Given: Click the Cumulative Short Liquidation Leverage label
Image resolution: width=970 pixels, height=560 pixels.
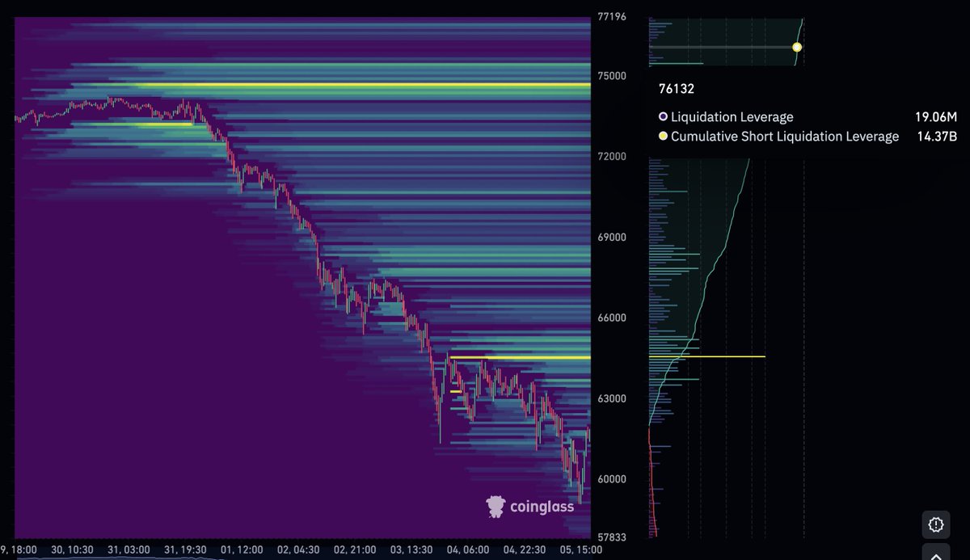Looking at the screenshot, I should (785, 137).
